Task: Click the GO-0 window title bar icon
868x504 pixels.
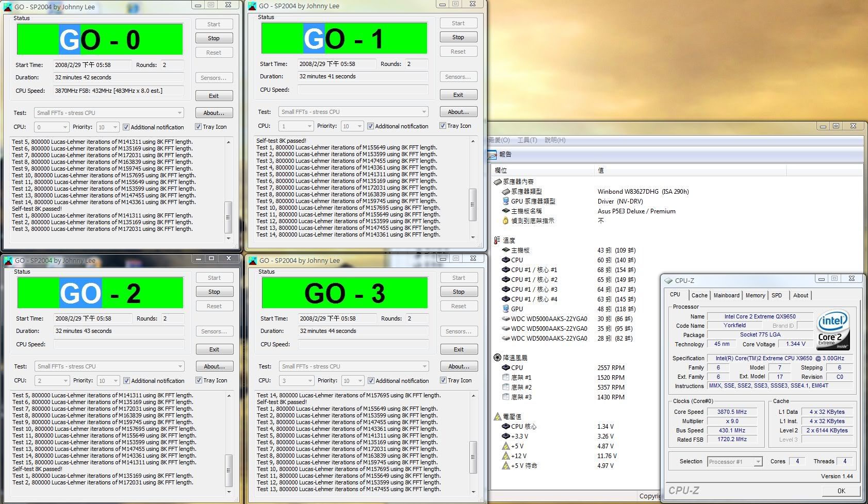Action: coord(8,7)
